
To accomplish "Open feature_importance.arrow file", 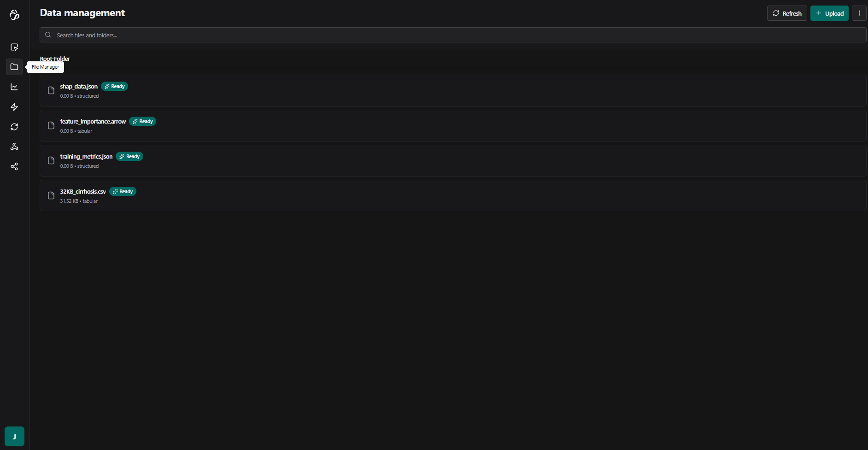I will click(453, 126).
